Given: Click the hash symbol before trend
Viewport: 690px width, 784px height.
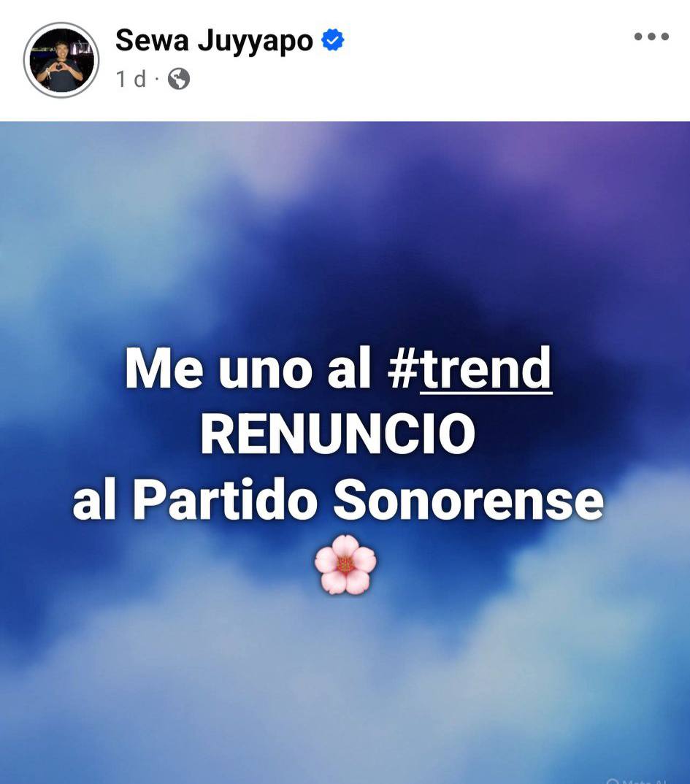Looking at the screenshot, I should point(402,369).
